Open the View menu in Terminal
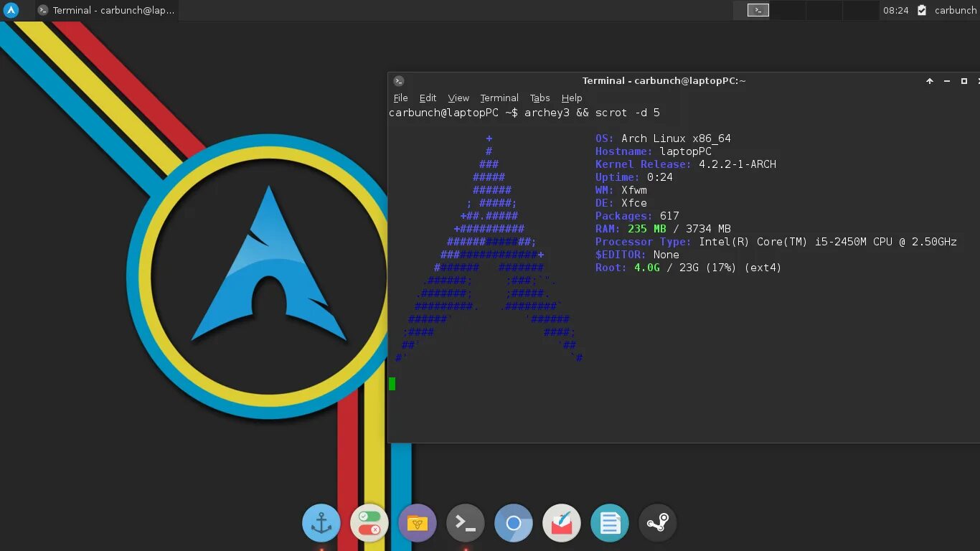This screenshot has height=551, width=980. click(x=458, y=98)
